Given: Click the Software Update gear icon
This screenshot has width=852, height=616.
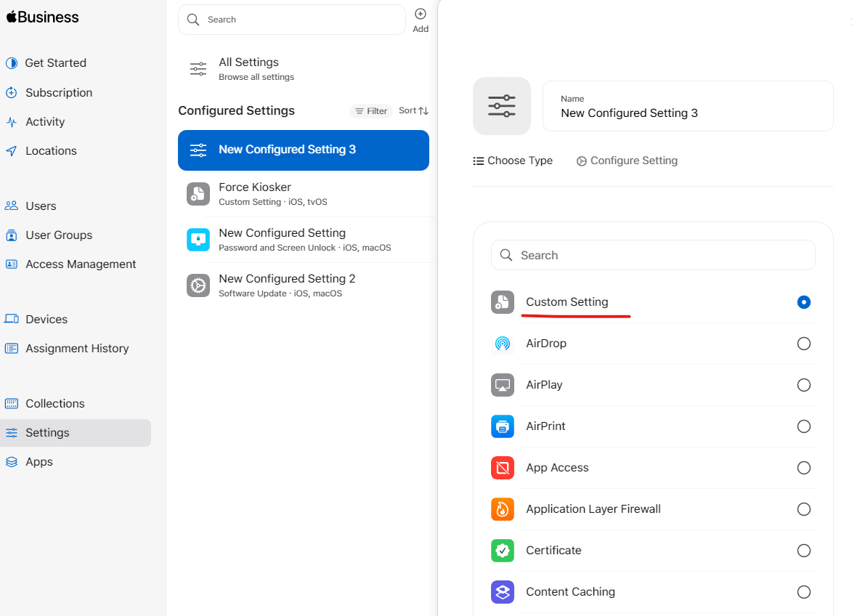Looking at the screenshot, I should pyautogui.click(x=198, y=285).
